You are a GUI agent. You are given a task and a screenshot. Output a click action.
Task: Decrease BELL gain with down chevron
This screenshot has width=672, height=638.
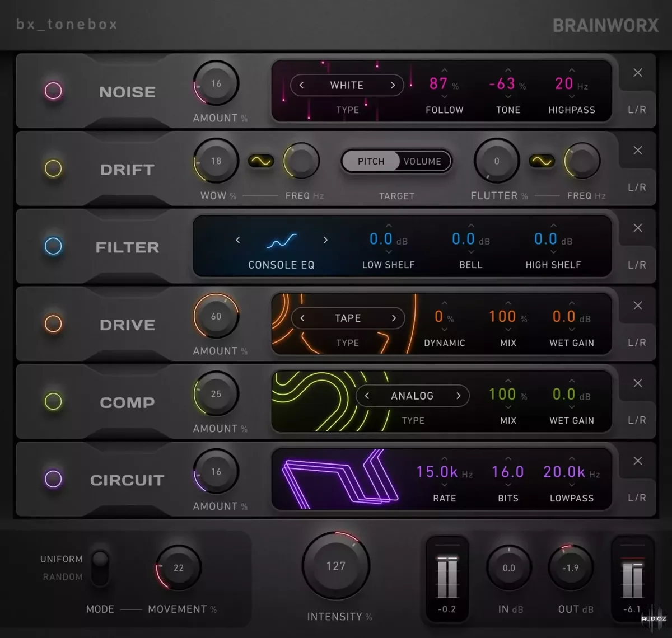pyautogui.click(x=471, y=252)
